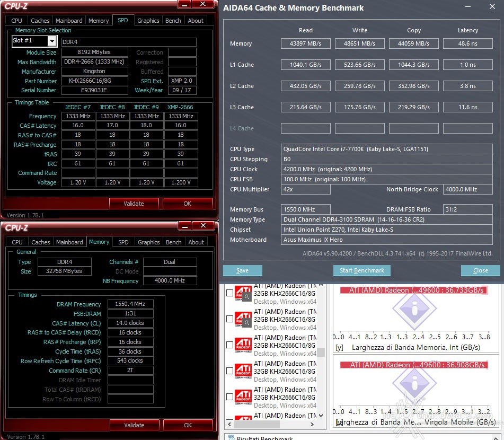Switch to the CPU tab in the CPU-Z SPD window
The height and width of the screenshot is (440, 504).
tap(17, 21)
